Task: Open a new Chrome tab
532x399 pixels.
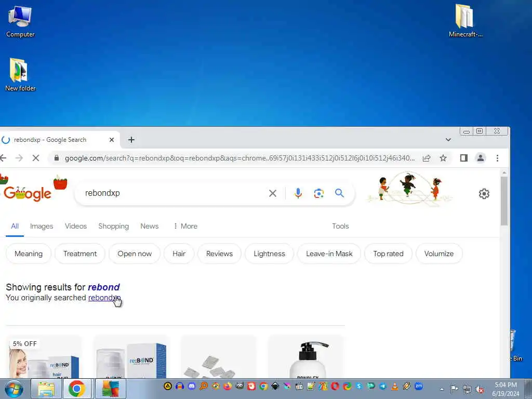Action: 131,140
